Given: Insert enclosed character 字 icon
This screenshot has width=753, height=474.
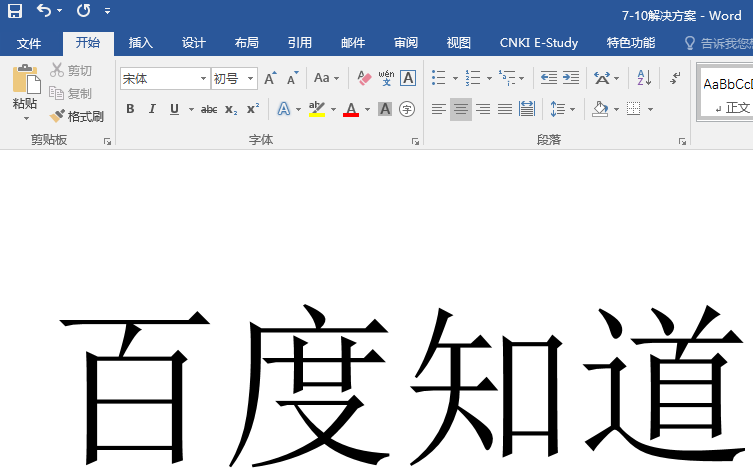Looking at the screenshot, I should [x=407, y=109].
